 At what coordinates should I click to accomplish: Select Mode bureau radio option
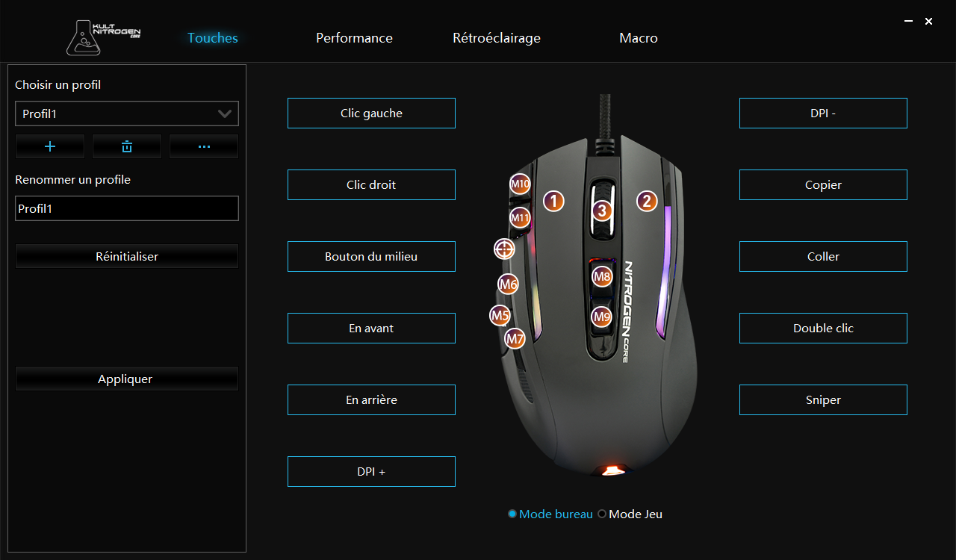coord(550,514)
